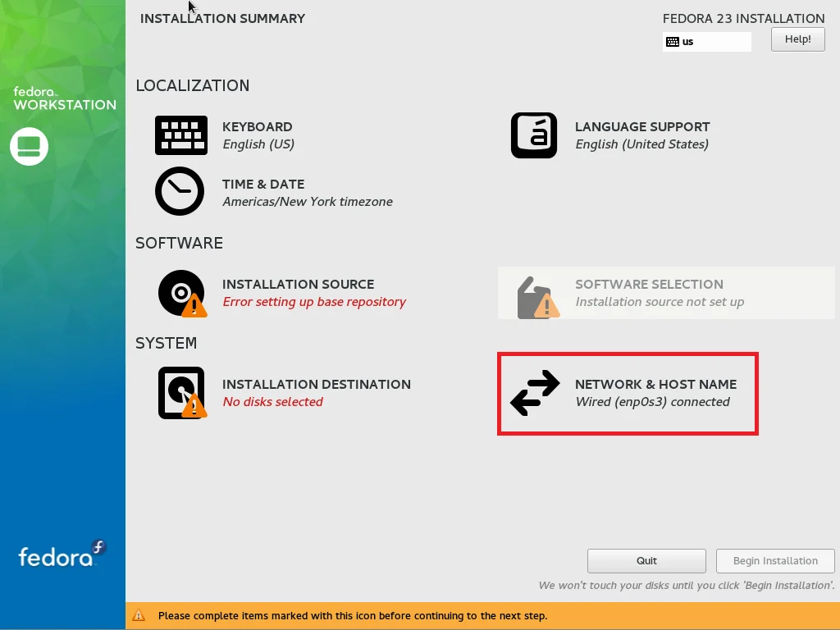The height and width of the screenshot is (630, 840).
Task: Click 'Wired (enp0s3) connected' status text
Action: click(652, 402)
